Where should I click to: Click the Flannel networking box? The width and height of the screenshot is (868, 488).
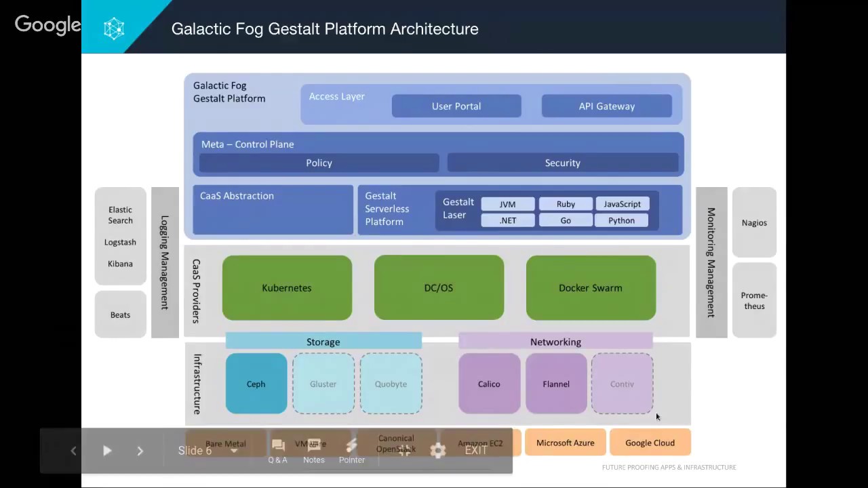[x=556, y=384]
